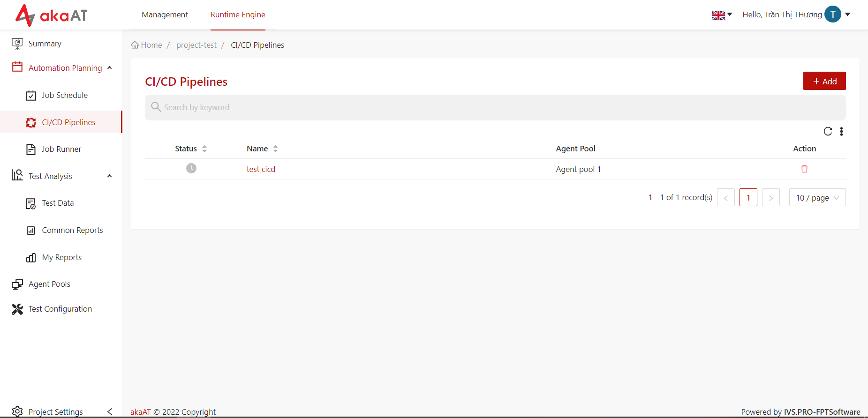Open Job Schedule in the sidebar
The image size is (868, 418).
tap(65, 95)
